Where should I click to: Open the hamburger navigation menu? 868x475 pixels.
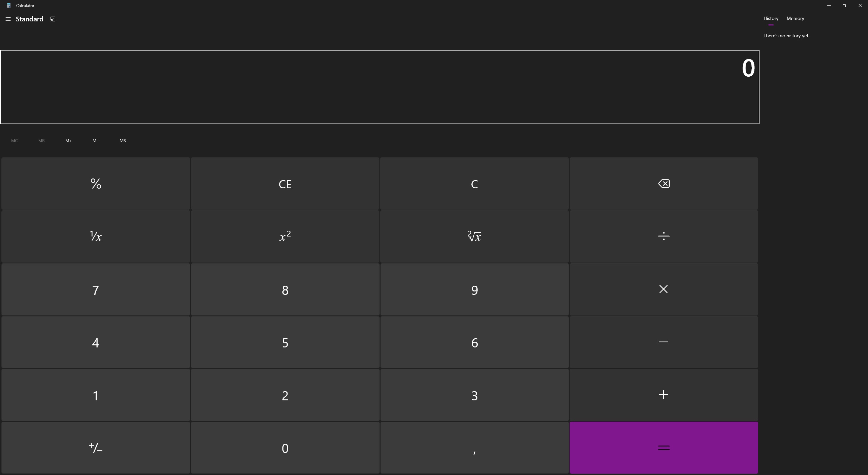click(8, 19)
